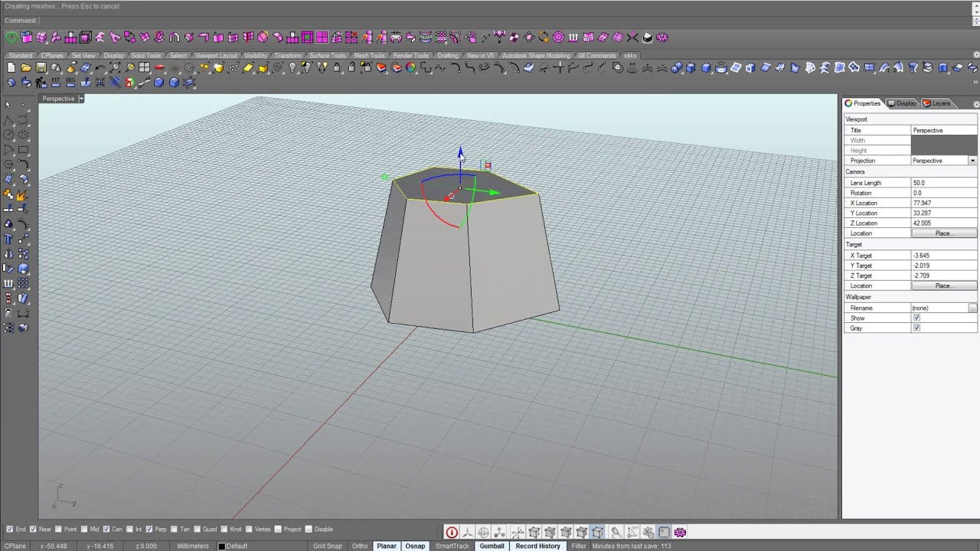Toggle the Cen osnap checkbox
980x551 pixels.
tap(107, 529)
